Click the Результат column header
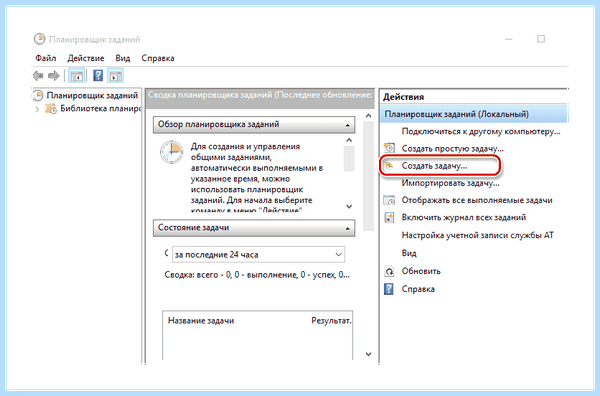This screenshot has width=600, height=396. 331,321
